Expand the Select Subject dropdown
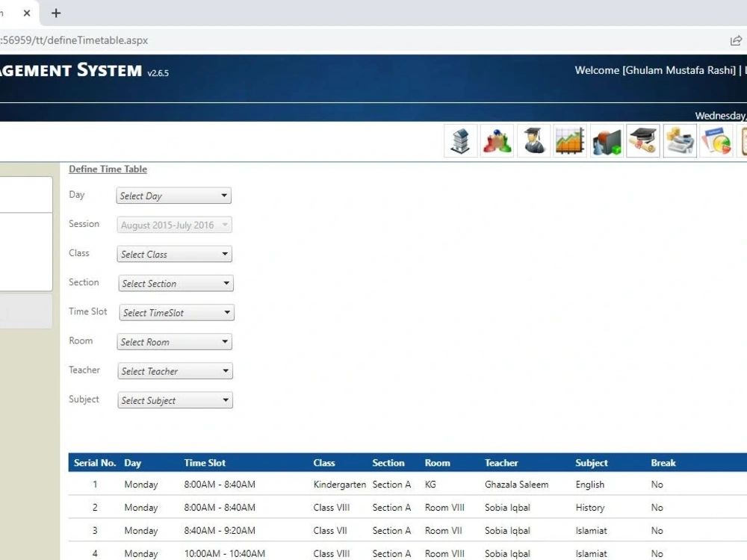 point(176,400)
